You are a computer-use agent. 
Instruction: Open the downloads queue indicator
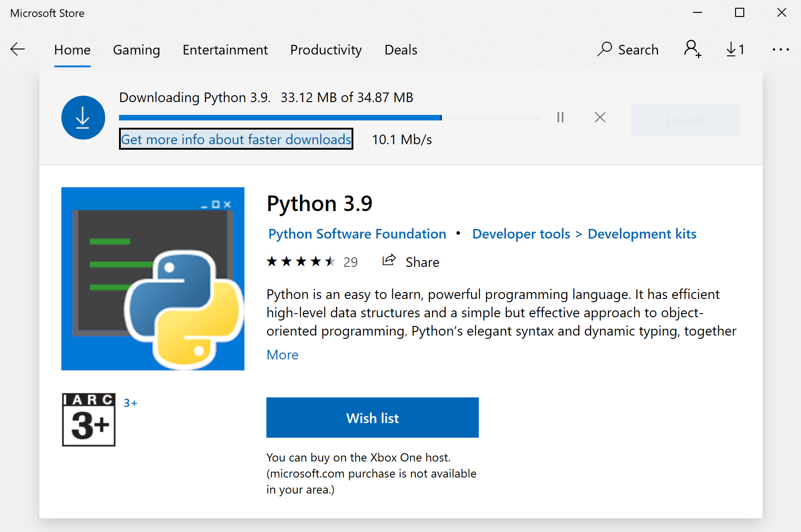735,49
